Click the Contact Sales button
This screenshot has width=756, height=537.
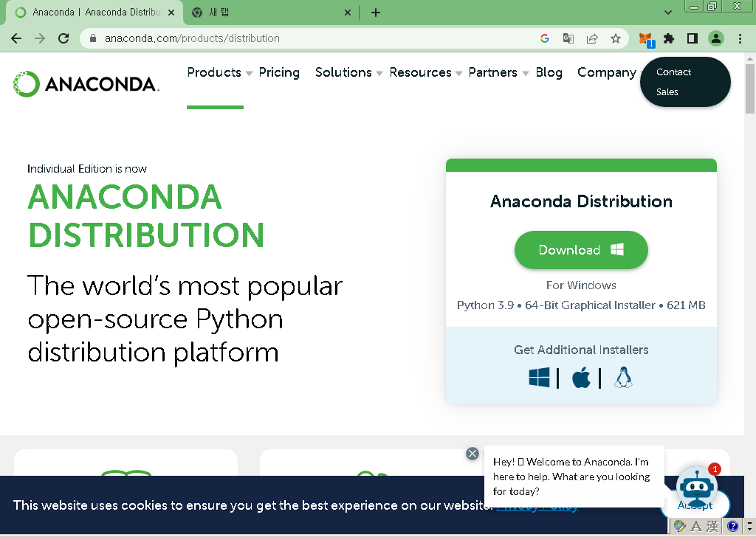pyautogui.click(x=685, y=82)
